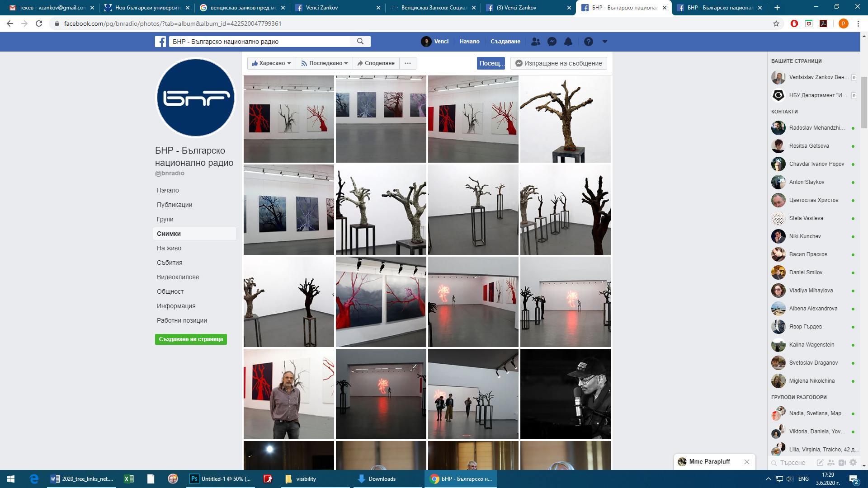Image resolution: width=868 pixels, height=488 pixels.
Task: Focus the chat Търсене search field
Action: point(793,463)
